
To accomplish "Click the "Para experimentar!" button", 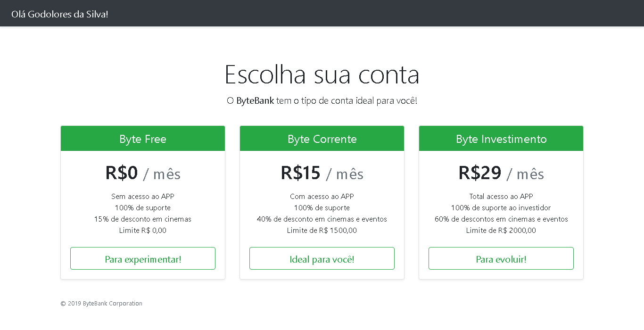I will (142, 258).
